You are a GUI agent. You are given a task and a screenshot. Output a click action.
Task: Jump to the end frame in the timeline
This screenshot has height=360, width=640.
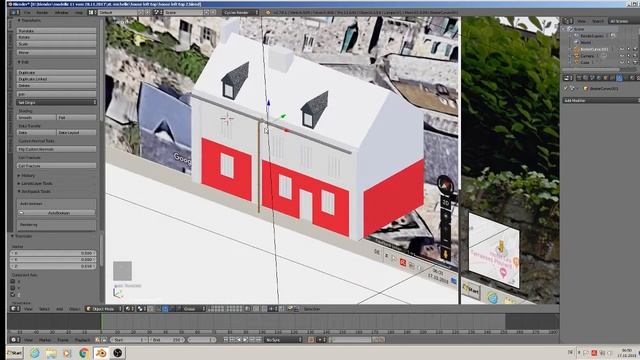point(258,340)
